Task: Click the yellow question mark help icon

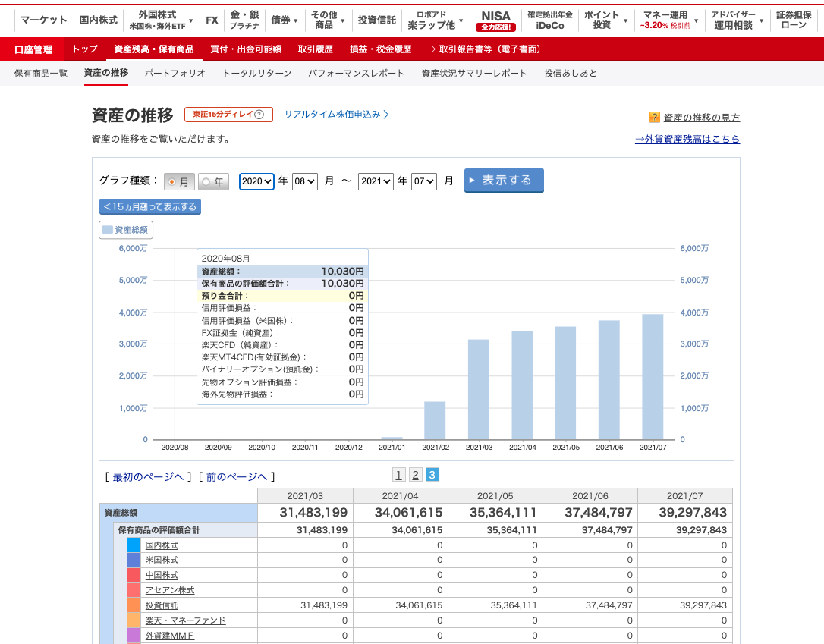Action: [x=654, y=117]
